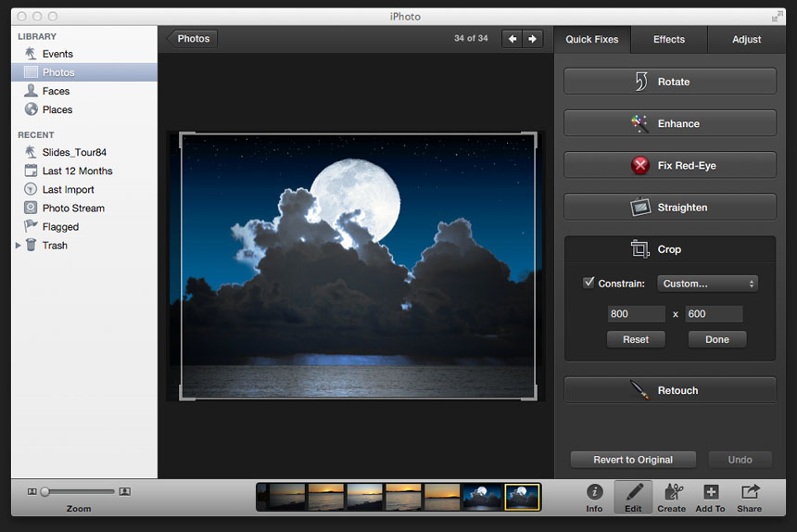Open the Constrain Custom dropdown
This screenshot has height=532, width=797.
click(x=707, y=284)
